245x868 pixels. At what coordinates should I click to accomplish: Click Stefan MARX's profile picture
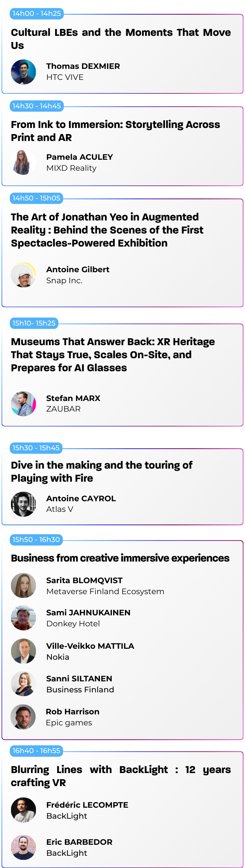tap(23, 403)
